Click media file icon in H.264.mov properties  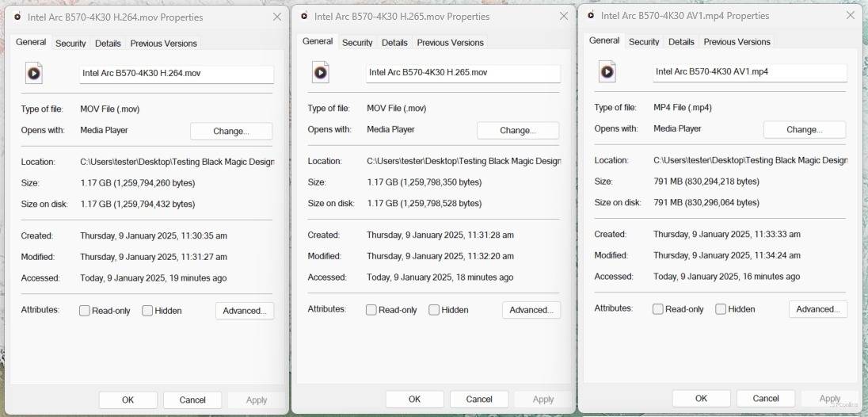34,73
